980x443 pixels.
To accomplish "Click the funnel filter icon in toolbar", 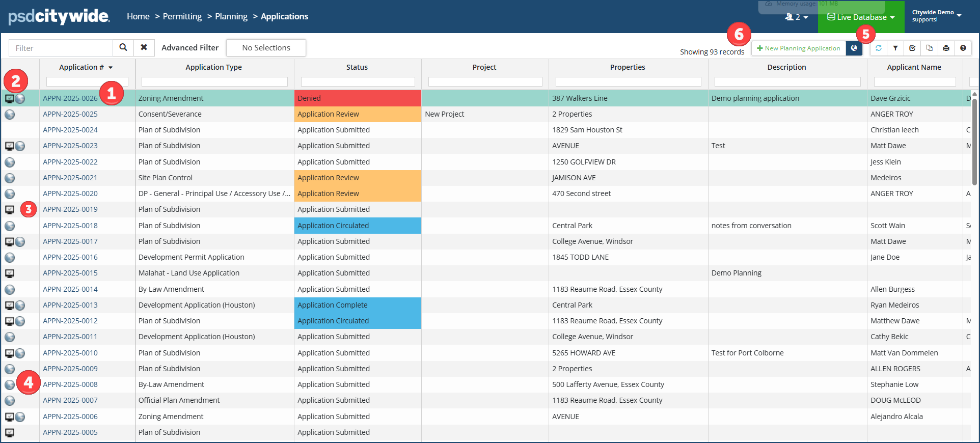I will click(895, 48).
